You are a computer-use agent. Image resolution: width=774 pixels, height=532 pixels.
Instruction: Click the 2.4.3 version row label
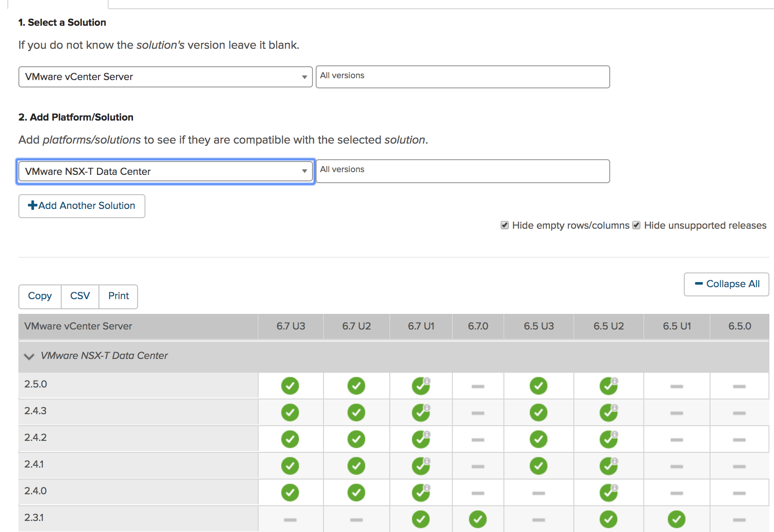point(35,411)
